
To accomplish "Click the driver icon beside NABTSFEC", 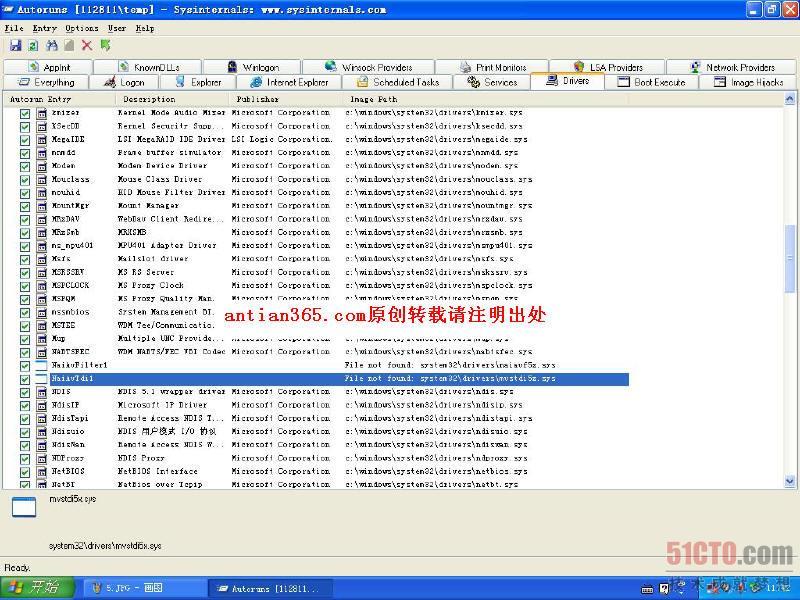I will click(x=42, y=352).
